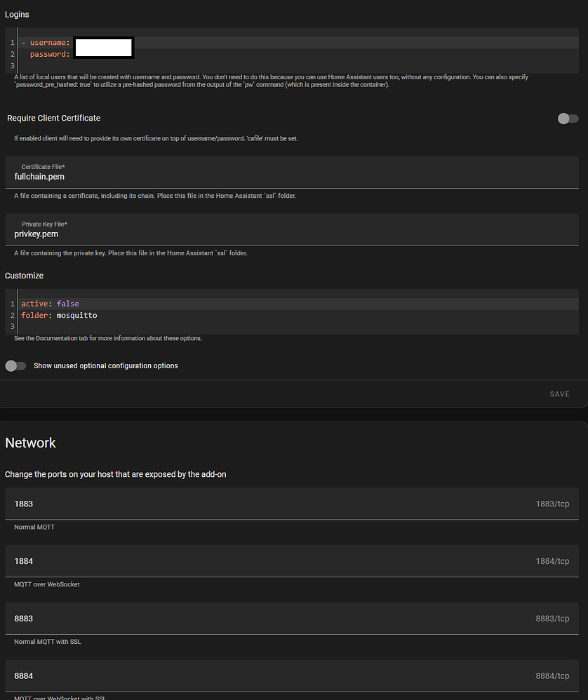Click the 'Require Client Certificate' label text

[54, 118]
